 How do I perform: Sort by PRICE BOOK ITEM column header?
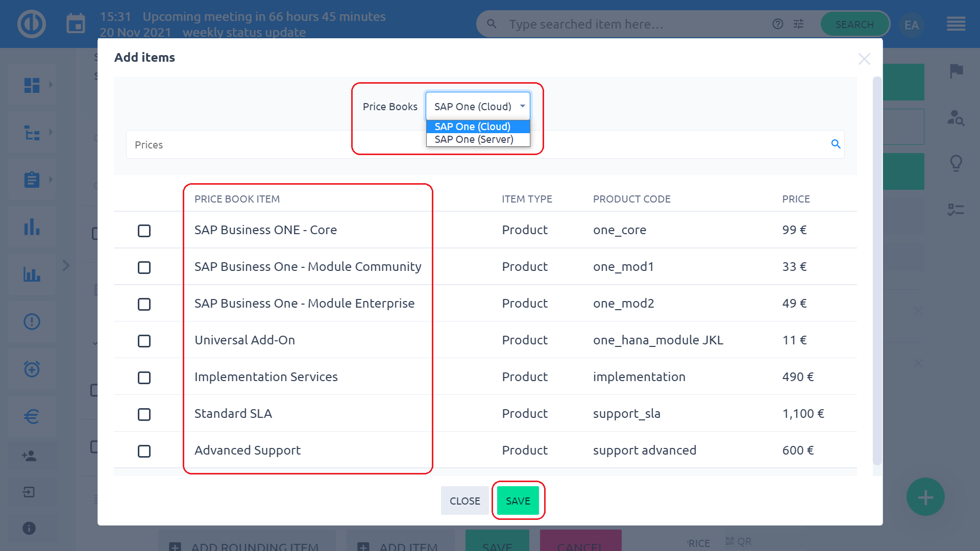(x=237, y=199)
